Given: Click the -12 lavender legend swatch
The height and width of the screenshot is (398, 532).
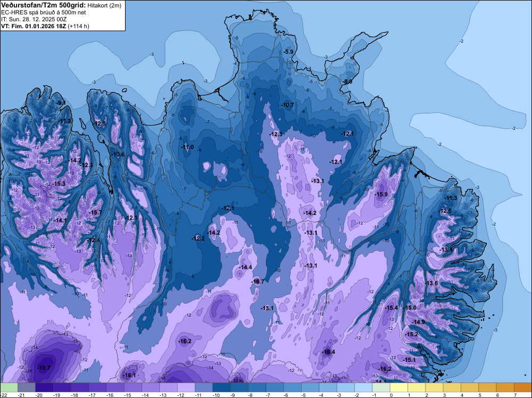Looking at the screenshot, I should pos(186,387).
